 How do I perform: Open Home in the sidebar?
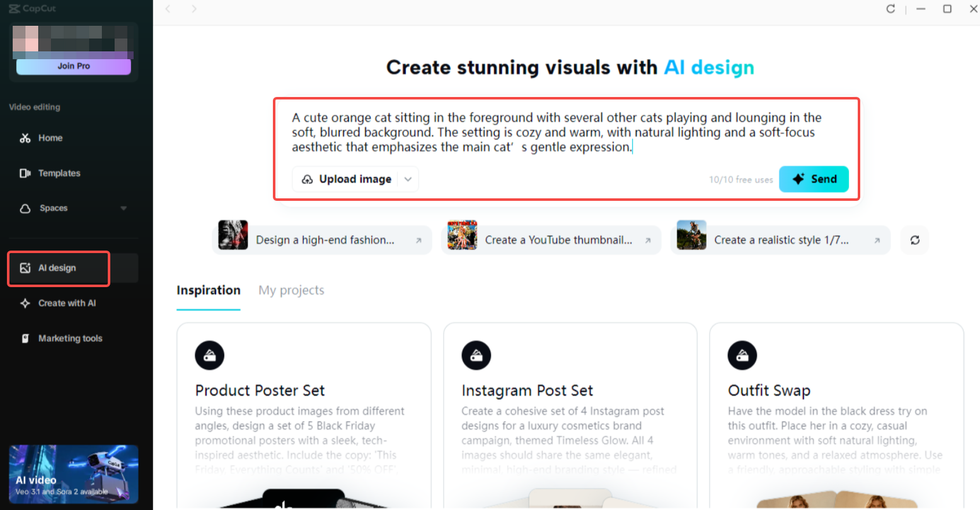pyautogui.click(x=74, y=138)
